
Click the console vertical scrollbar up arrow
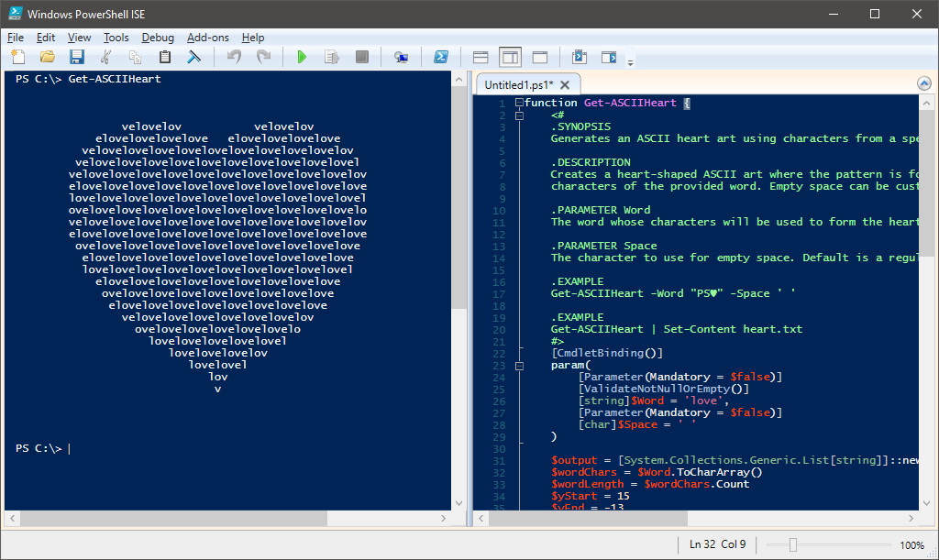pyautogui.click(x=458, y=79)
